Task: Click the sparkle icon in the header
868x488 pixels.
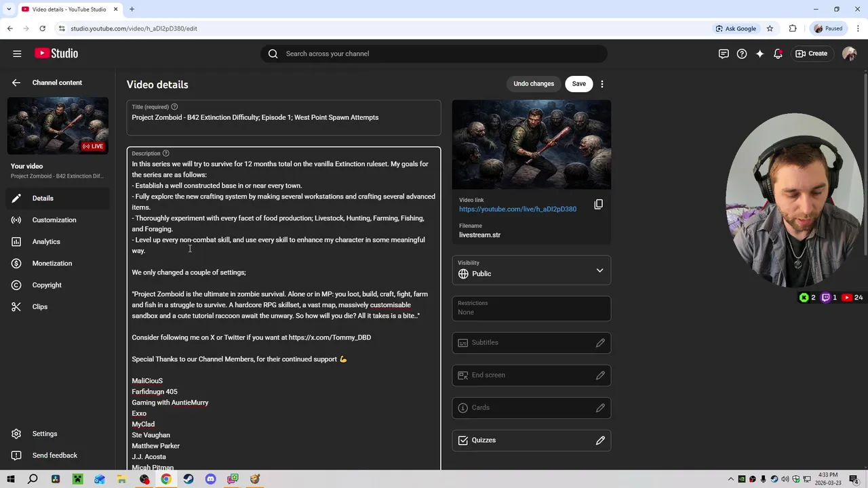Action: click(x=759, y=54)
